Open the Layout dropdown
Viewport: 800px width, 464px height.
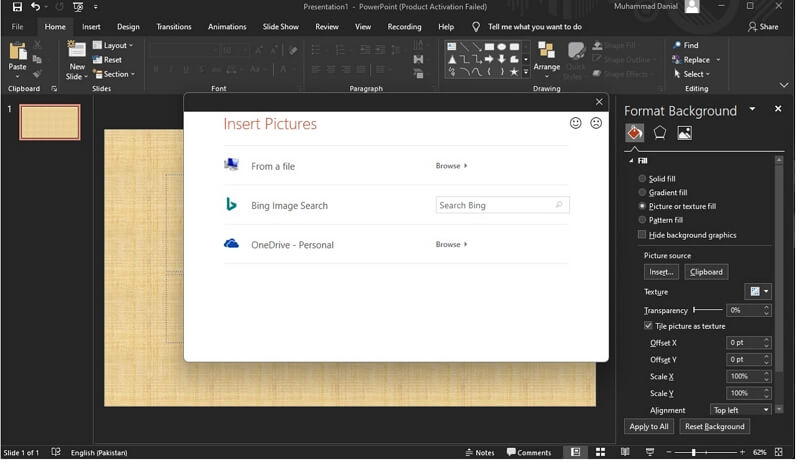tap(113, 45)
